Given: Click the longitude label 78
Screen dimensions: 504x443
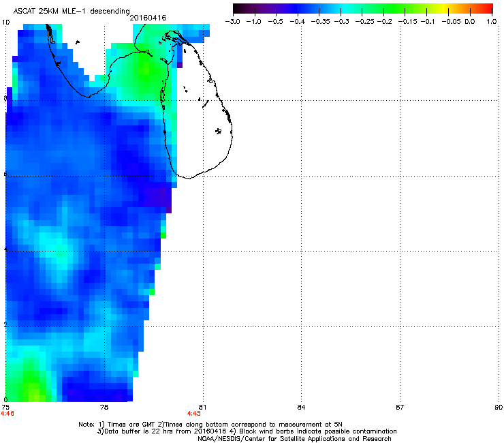Looking at the screenshot, I should point(104,408).
